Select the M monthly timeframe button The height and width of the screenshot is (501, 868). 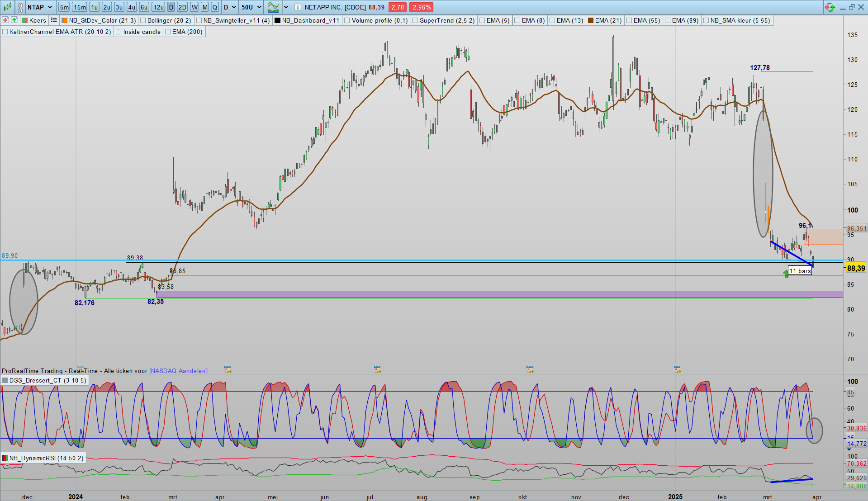pyautogui.click(x=205, y=7)
